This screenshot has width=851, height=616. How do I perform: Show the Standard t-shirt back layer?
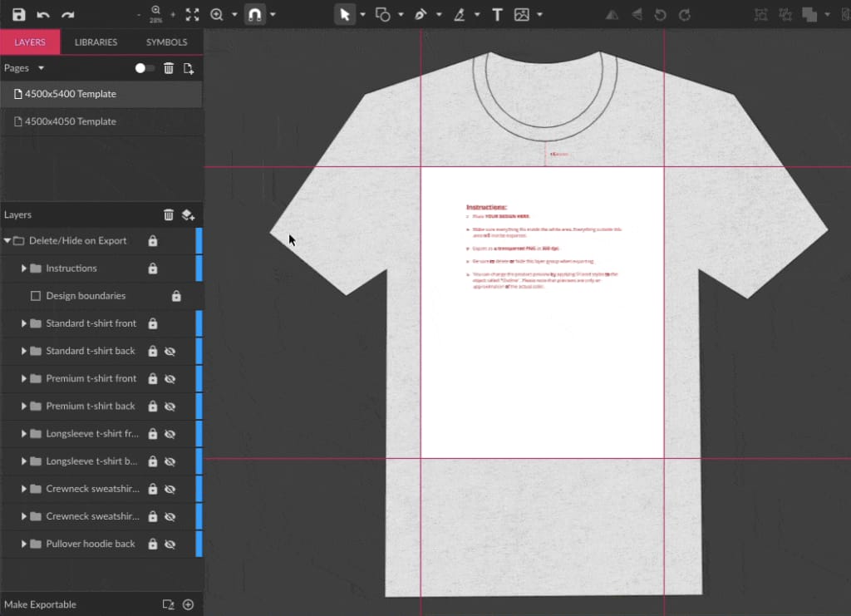pyautogui.click(x=170, y=351)
